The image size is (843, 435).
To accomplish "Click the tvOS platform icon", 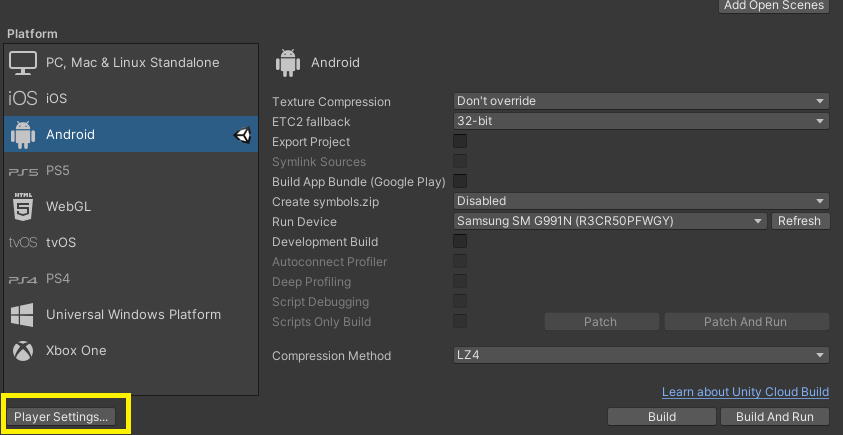I will 23,243.
